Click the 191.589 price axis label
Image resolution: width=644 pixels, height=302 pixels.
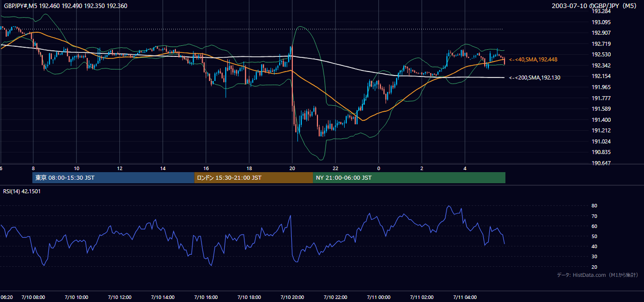pyautogui.click(x=601, y=109)
